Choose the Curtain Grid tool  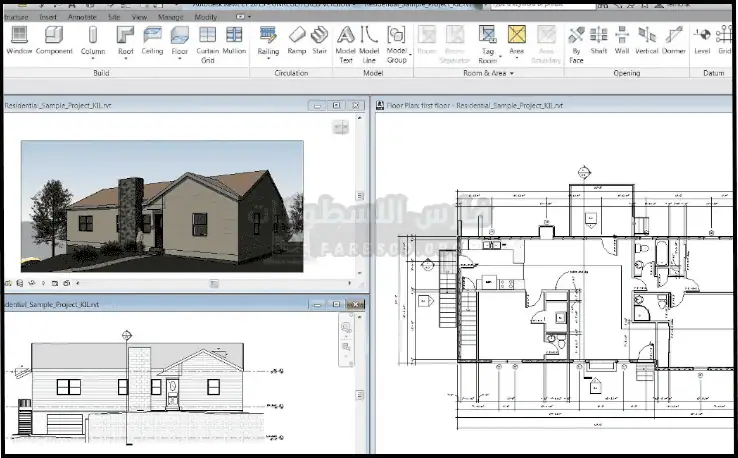pyautogui.click(x=207, y=40)
